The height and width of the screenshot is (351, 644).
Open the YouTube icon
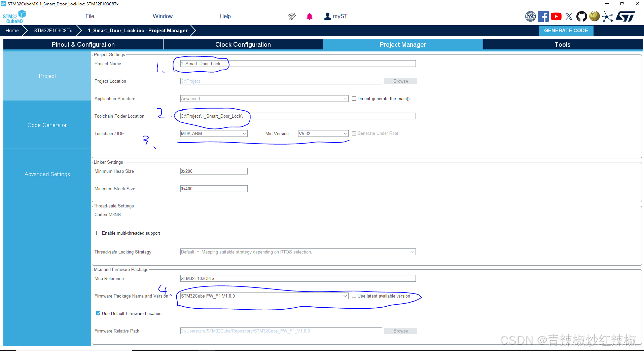point(556,16)
